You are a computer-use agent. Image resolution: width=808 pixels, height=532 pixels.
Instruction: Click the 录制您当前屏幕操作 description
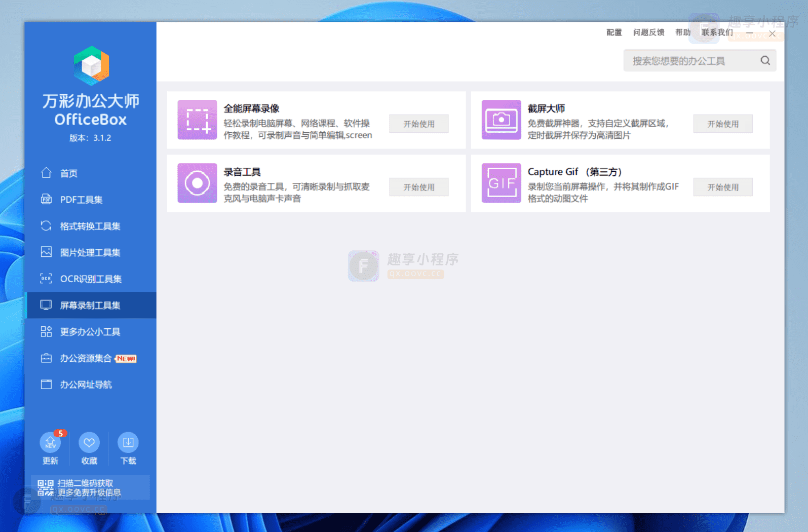[603, 193]
